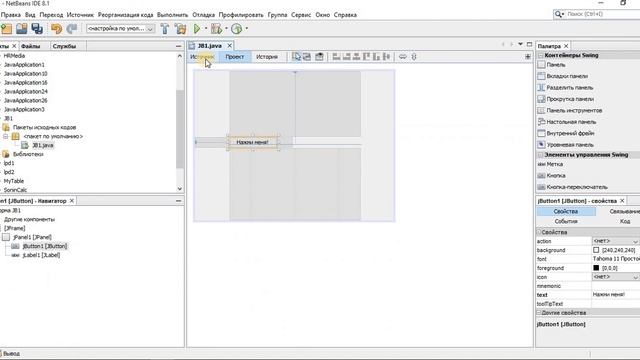
Task: Click the Profile Project toolbar icon
Action: [x=237, y=29]
